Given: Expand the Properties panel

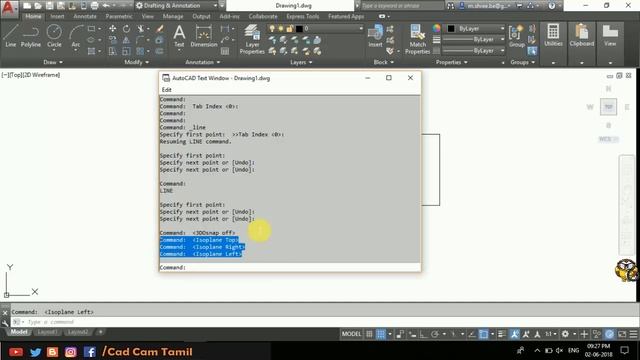Looking at the screenshot, I should pyautogui.click(x=451, y=62).
